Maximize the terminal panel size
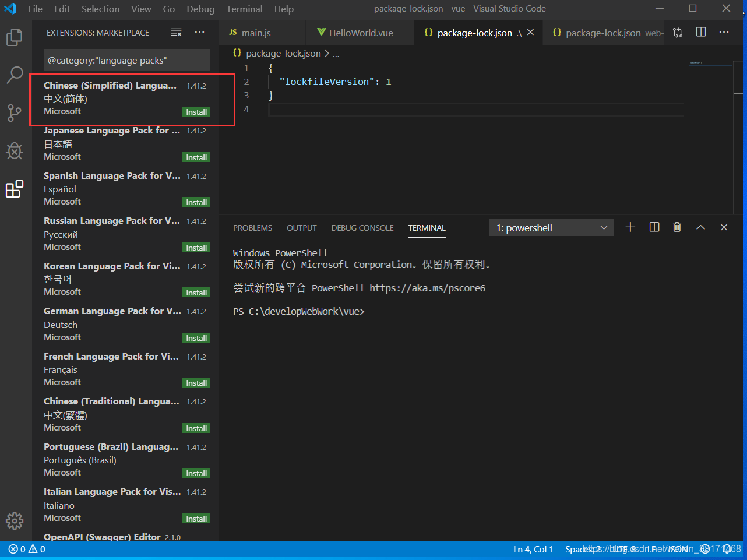The width and height of the screenshot is (747, 560). point(701,227)
